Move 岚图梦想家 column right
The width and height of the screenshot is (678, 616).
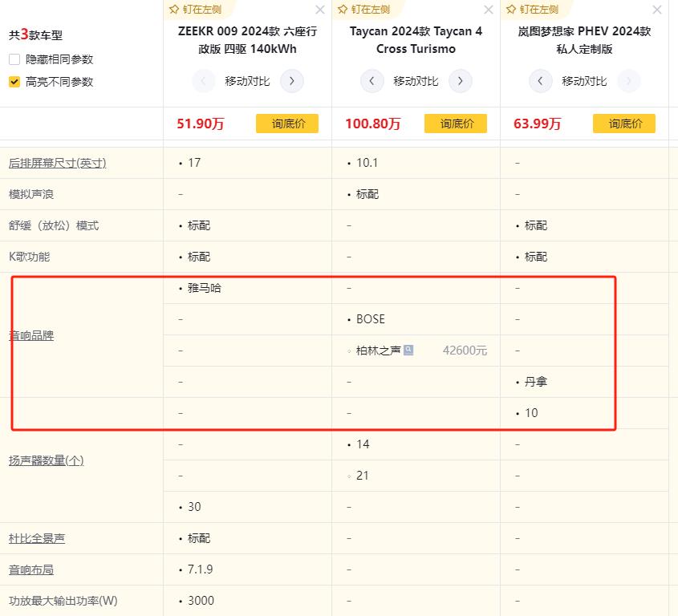[629, 81]
